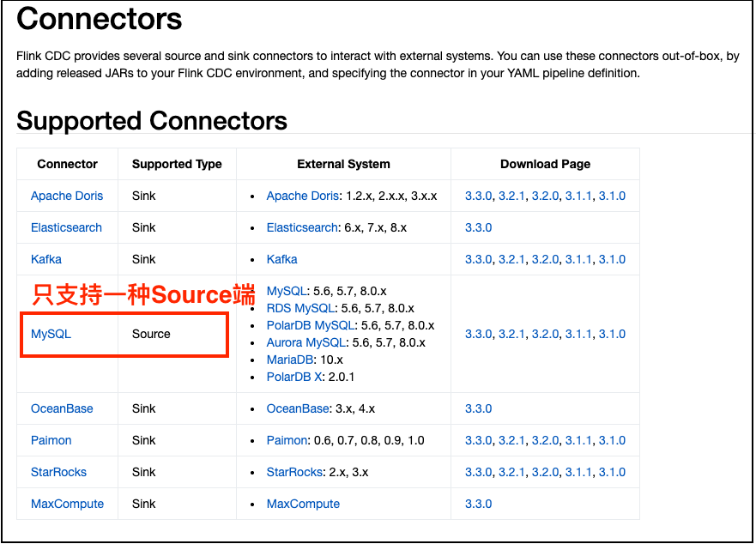Click StarRocks external system link

294,472
